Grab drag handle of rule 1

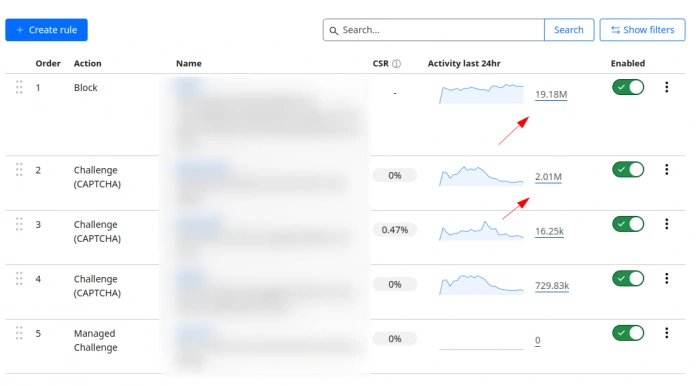tap(19, 87)
